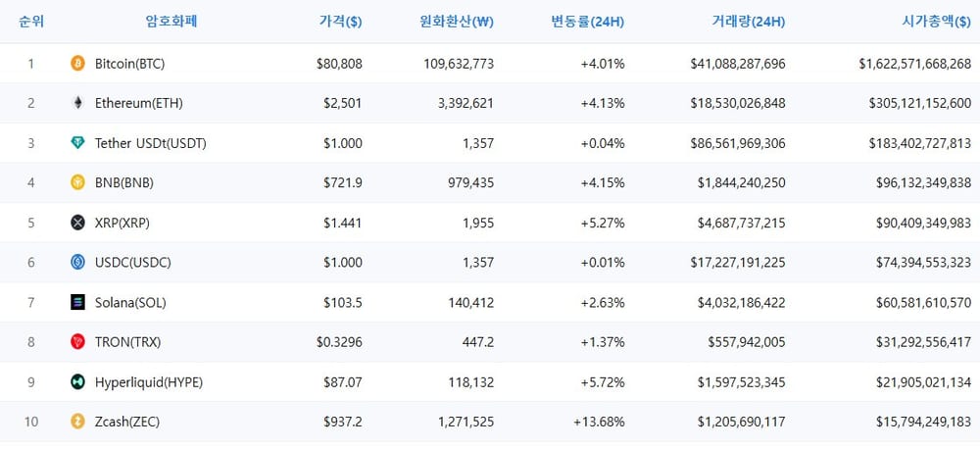
Task: Select rank number 10 for Zcash
Action: point(31,422)
